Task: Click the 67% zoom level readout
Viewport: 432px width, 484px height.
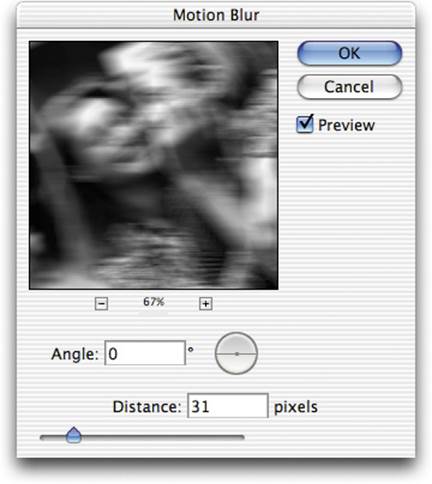Action: pos(154,302)
